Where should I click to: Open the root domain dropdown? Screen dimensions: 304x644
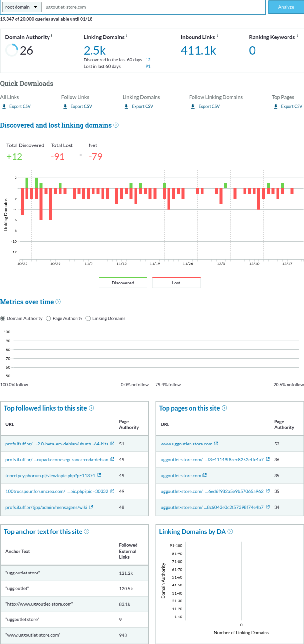tap(21, 7)
